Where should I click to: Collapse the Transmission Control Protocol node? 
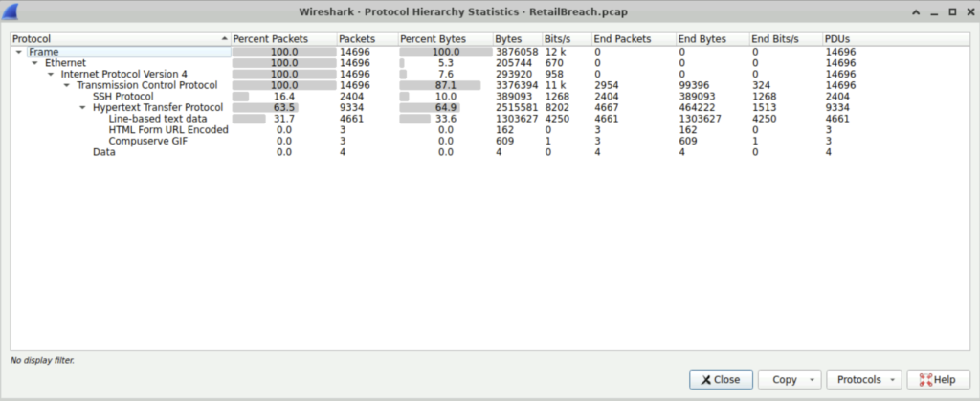tap(67, 85)
